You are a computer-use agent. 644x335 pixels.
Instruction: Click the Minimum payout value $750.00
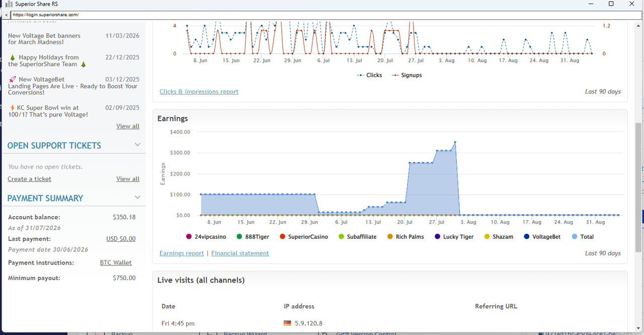(124, 278)
